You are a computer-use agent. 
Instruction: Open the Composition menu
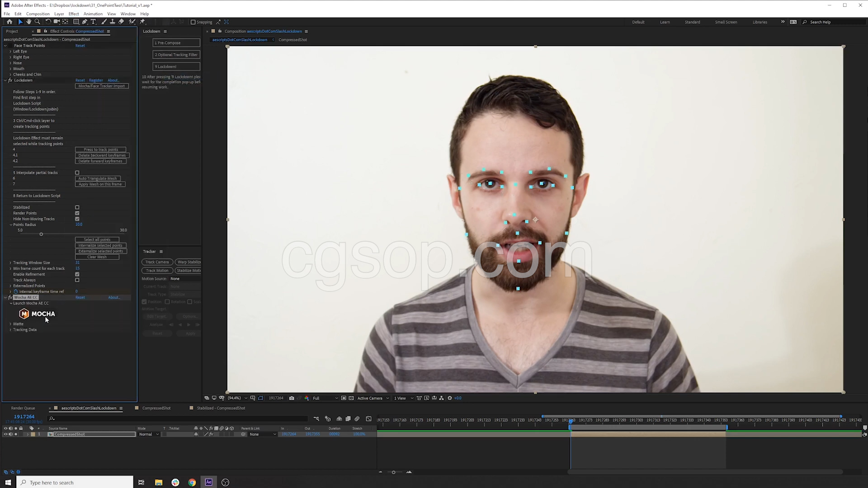(x=38, y=14)
